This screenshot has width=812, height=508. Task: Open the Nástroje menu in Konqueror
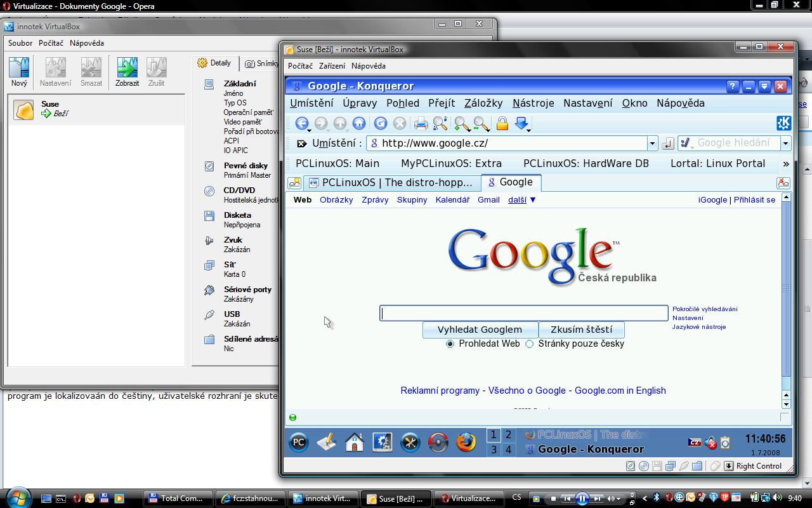534,103
